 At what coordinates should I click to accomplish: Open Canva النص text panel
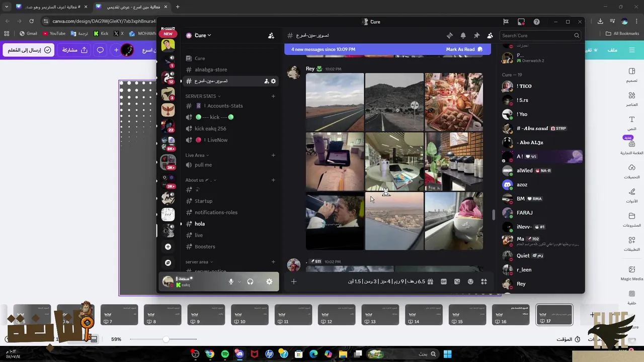pos(632,123)
